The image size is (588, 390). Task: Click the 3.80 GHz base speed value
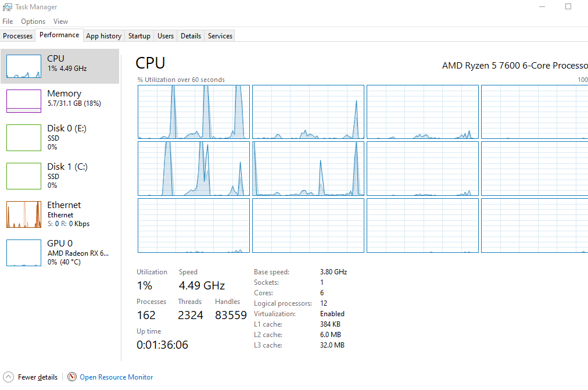[x=334, y=271]
